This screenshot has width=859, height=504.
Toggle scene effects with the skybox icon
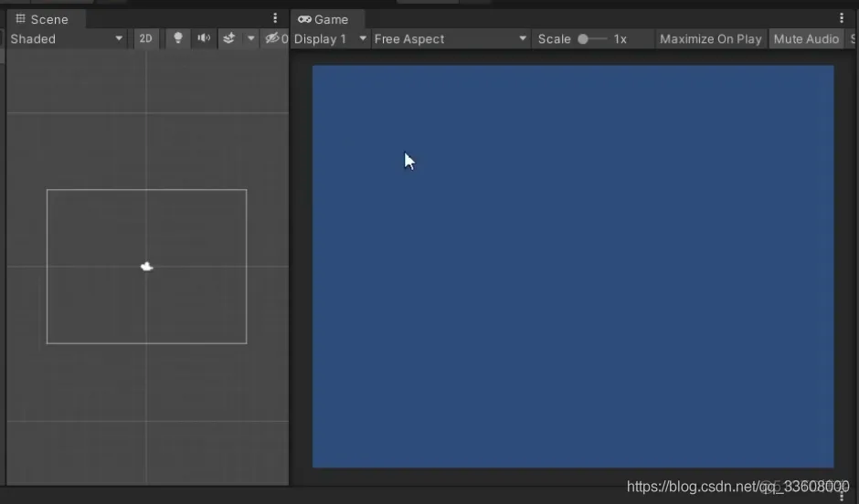[229, 38]
